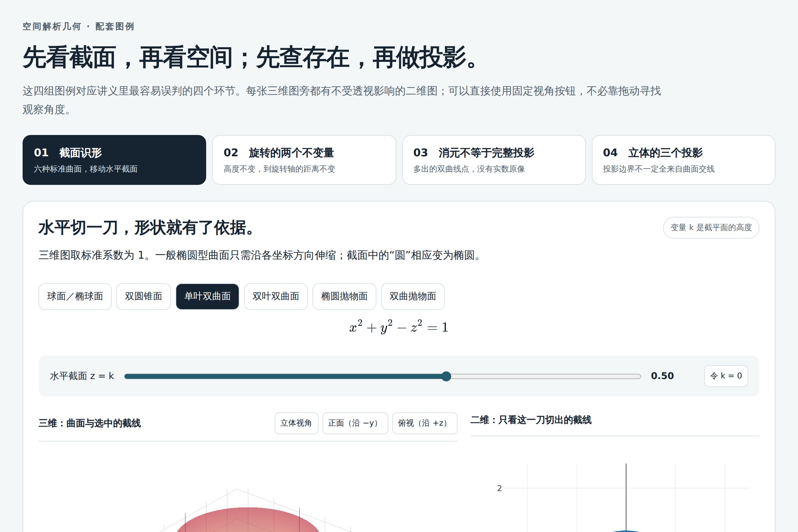Viewport: 798px width, 532px height.
Task: Click the red 3D surface plot
Action: [x=248, y=520]
